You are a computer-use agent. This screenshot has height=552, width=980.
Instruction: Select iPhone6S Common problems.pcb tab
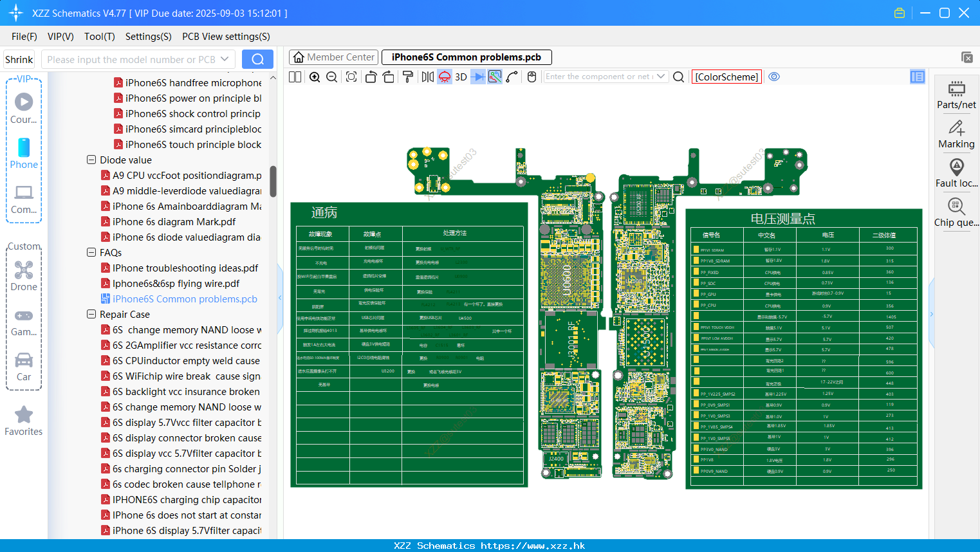pyautogui.click(x=467, y=57)
